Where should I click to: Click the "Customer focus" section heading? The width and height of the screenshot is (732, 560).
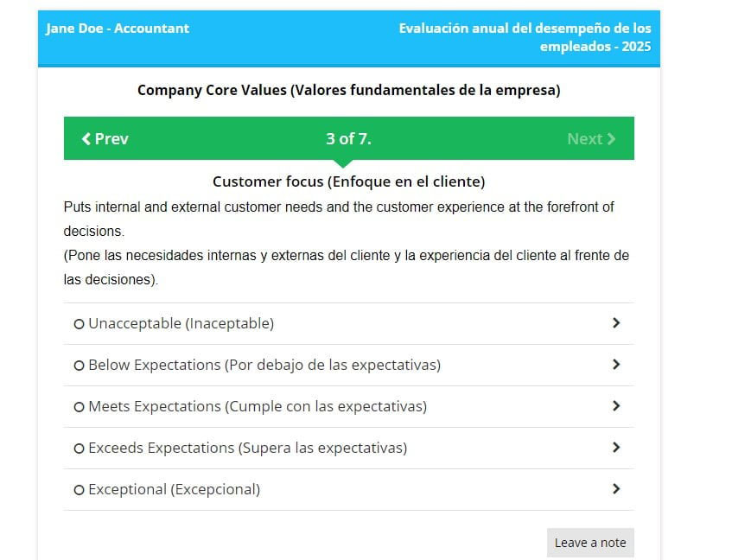[x=348, y=181]
